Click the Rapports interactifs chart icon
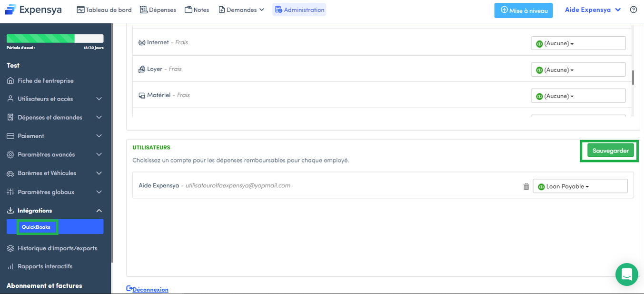The width and height of the screenshot is (644, 294). [x=10, y=266]
